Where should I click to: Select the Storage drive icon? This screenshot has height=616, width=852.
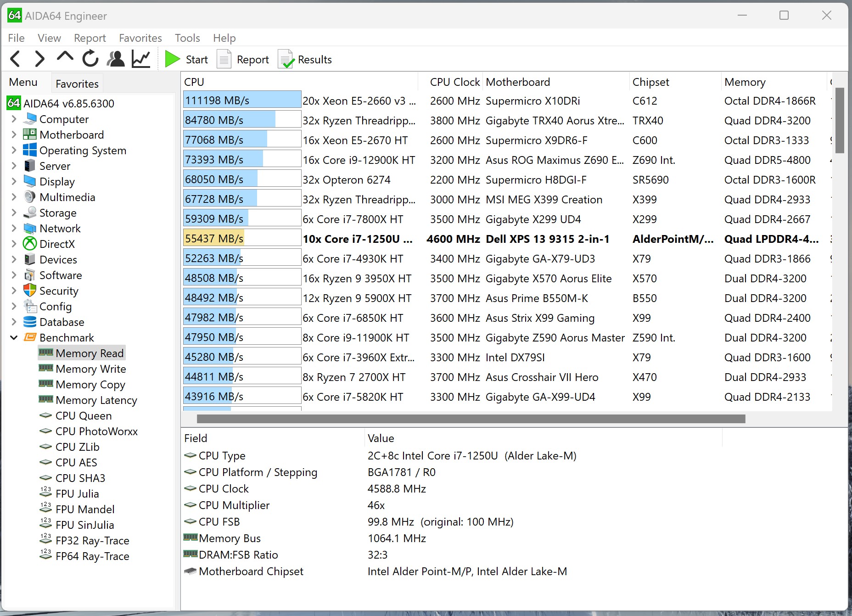click(x=30, y=213)
